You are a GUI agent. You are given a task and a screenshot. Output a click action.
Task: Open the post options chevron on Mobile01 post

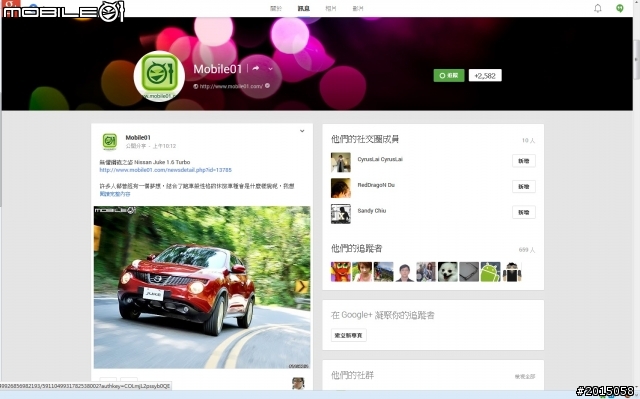point(302,131)
